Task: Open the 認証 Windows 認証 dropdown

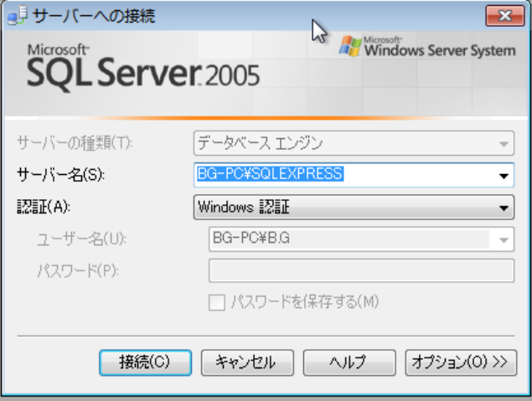Action: click(x=354, y=207)
